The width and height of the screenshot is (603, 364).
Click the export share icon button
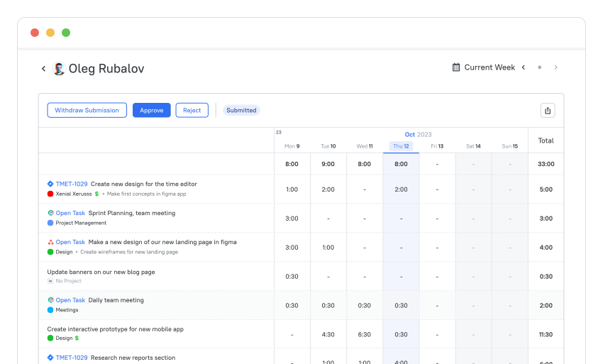tap(548, 111)
